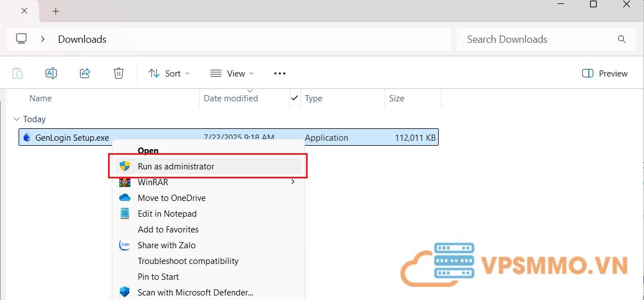Expand the WinRAR submenu arrow
This screenshot has width=644, height=300.
(x=292, y=182)
